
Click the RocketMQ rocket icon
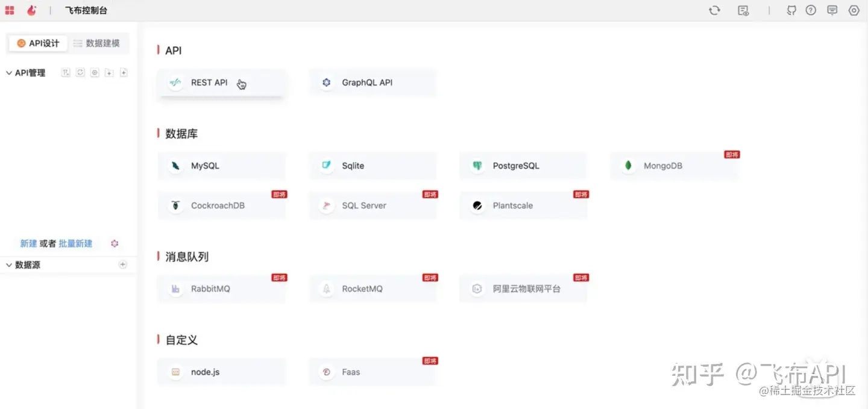click(x=326, y=289)
